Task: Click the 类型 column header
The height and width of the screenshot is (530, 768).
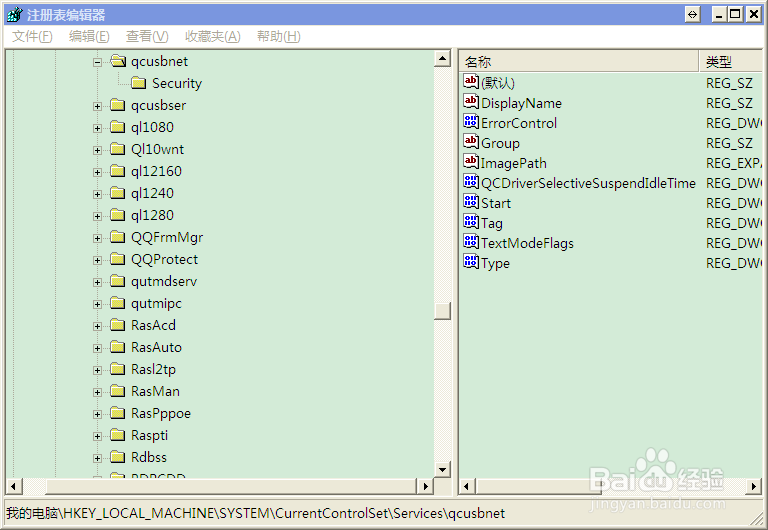Action: click(x=731, y=61)
